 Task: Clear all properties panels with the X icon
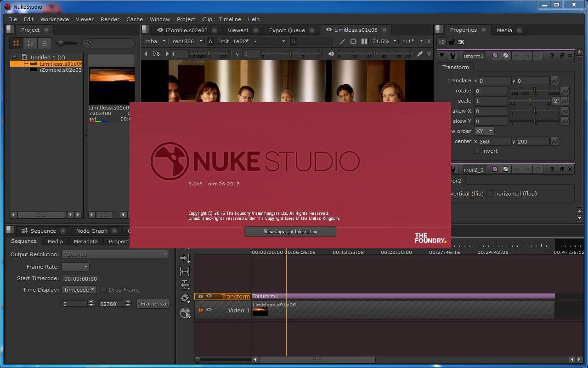pyautogui.click(x=461, y=42)
